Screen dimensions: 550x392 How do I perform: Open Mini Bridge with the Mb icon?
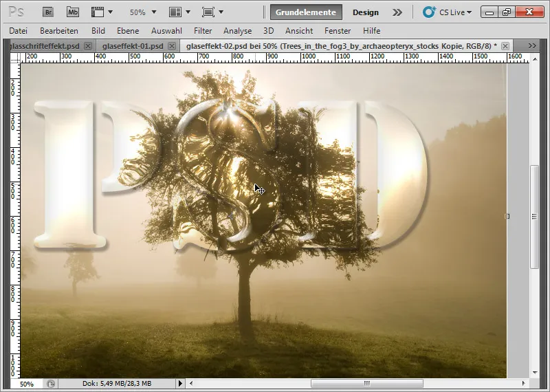click(x=73, y=12)
